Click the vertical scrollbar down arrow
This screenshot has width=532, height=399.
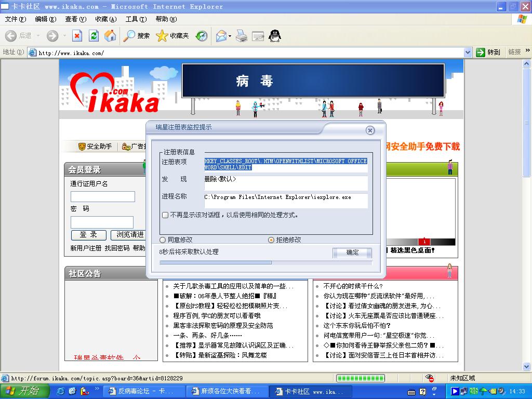527,366
